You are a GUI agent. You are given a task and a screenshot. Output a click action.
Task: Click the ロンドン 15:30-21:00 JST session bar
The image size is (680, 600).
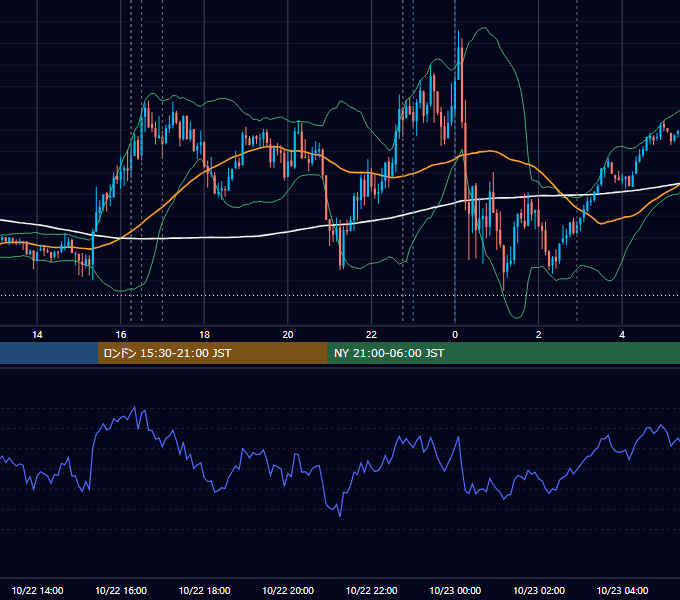click(x=212, y=353)
